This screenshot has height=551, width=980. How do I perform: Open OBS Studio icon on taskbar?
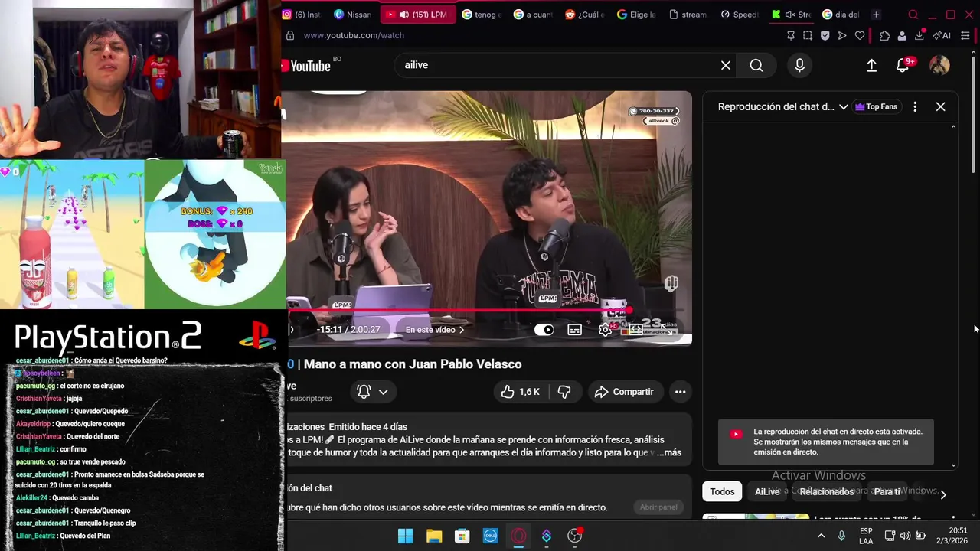tap(575, 536)
